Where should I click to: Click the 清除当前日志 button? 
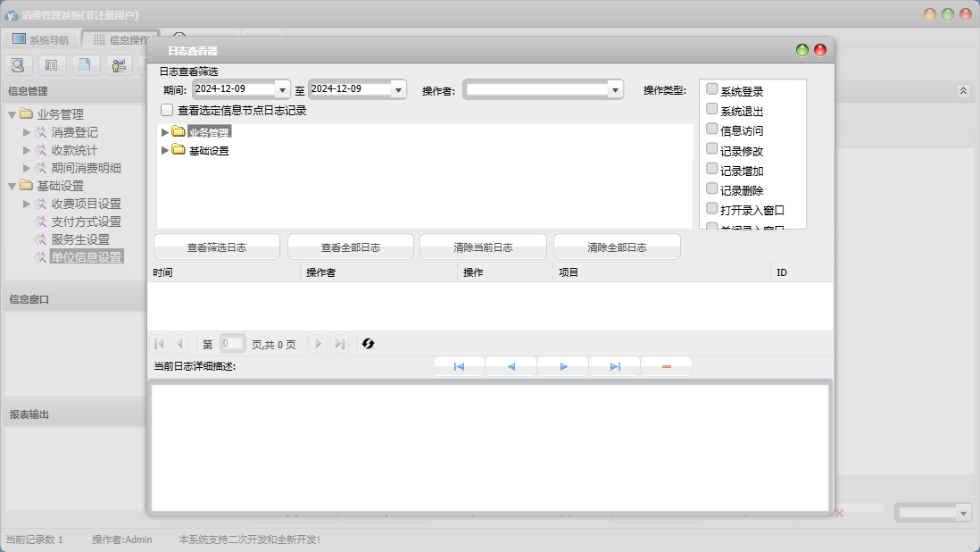pyautogui.click(x=483, y=247)
